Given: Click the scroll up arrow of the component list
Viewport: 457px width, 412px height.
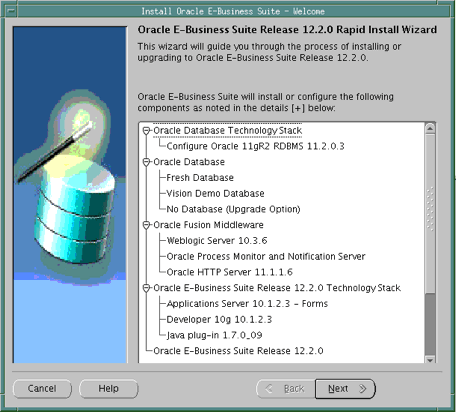Looking at the screenshot, I should coord(430,128).
